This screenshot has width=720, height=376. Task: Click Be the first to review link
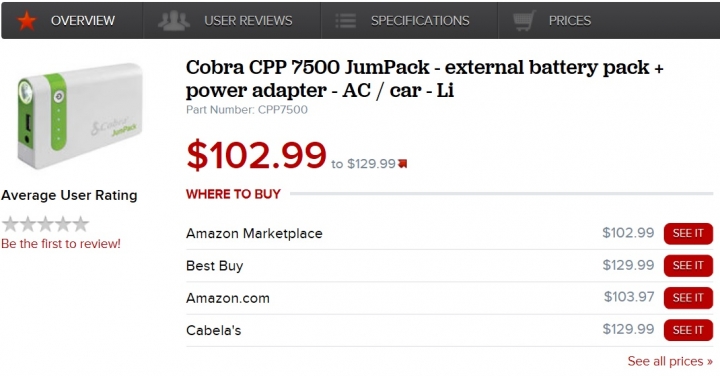(61, 244)
